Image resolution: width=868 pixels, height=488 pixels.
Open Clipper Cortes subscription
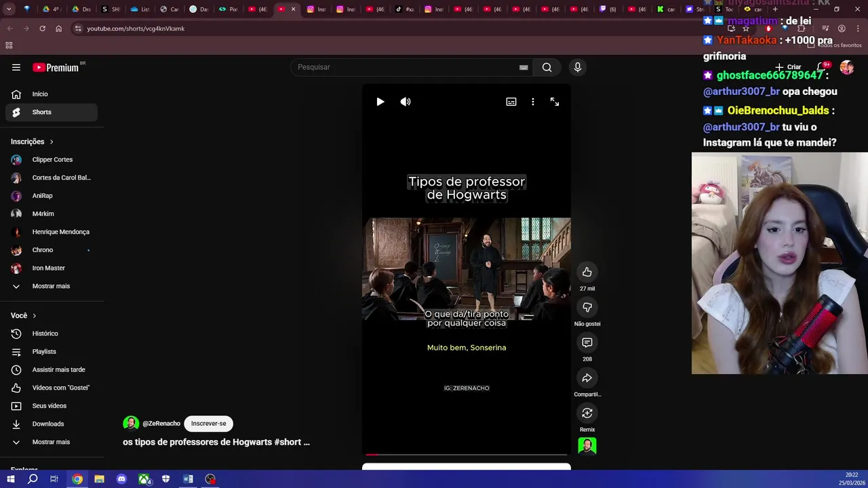[52, 159]
